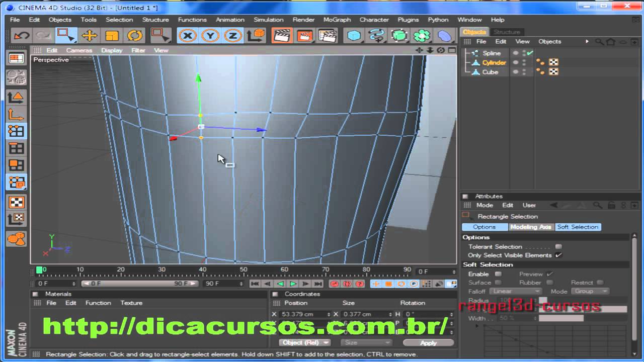Click the layout switch icon in left palette
644x362 pixels.
tap(17, 58)
